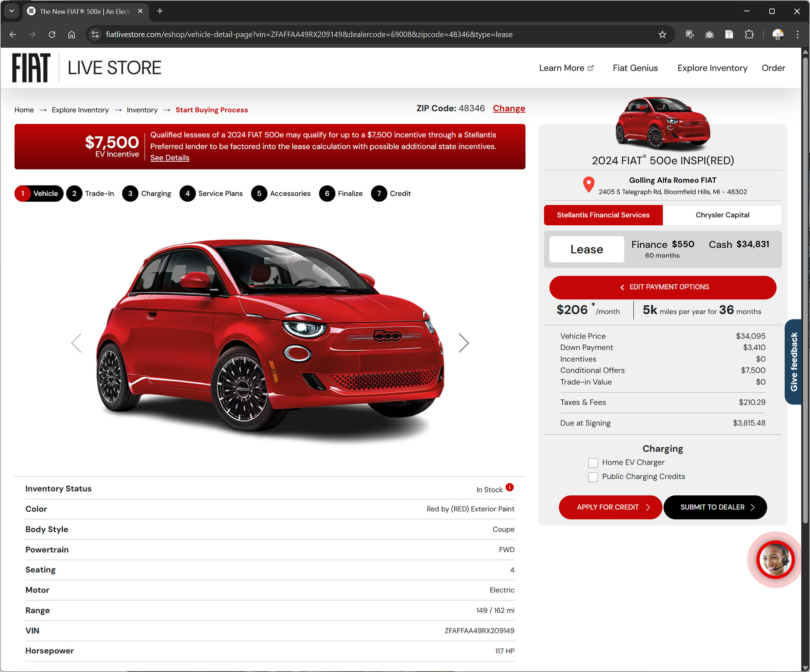
Task: Check the Public Charging Credits box
Action: tap(593, 477)
